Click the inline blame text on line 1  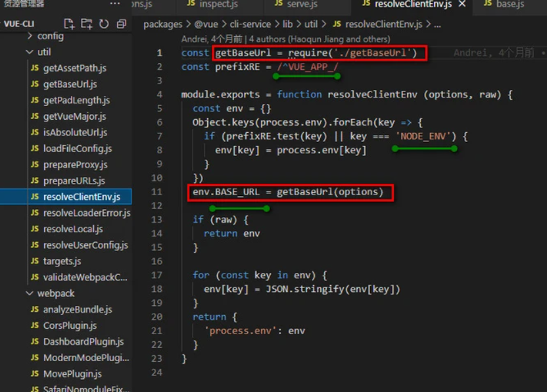pos(494,53)
